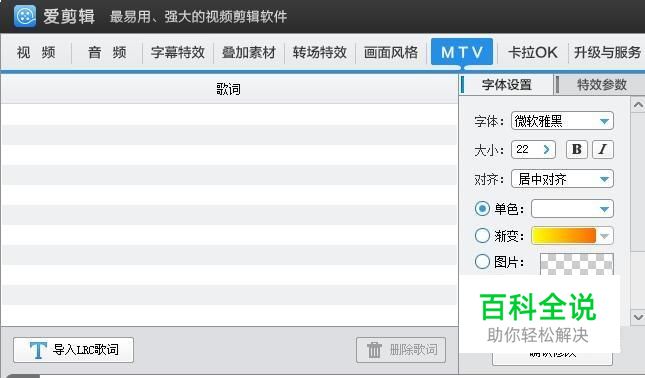Screen dimensions: 645x378
Task: Toggle bold font style button
Action: pyautogui.click(x=577, y=149)
